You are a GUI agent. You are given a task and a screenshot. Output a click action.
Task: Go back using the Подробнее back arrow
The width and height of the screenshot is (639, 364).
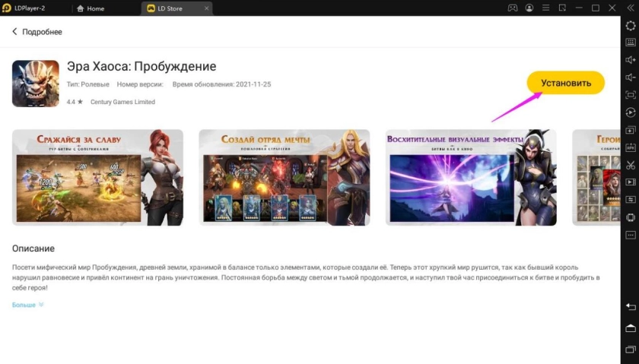[x=14, y=31]
